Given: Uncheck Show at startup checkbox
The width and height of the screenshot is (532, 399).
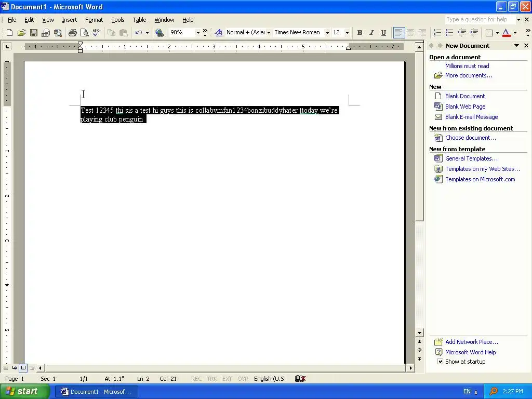Looking at the screenshot, I should pos(440,362).
